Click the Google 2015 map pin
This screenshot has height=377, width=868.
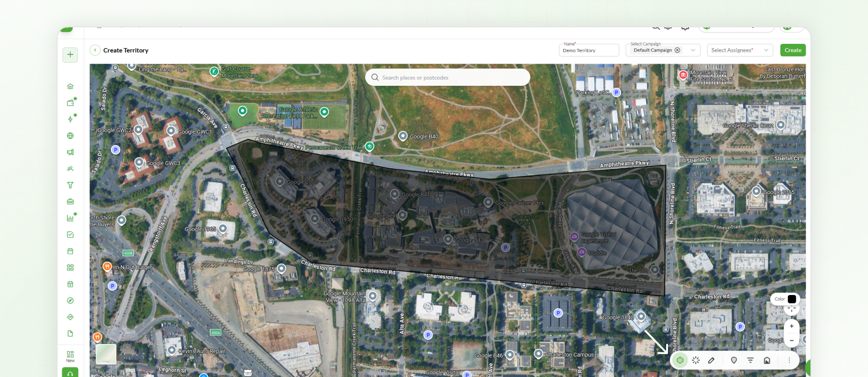756,191
